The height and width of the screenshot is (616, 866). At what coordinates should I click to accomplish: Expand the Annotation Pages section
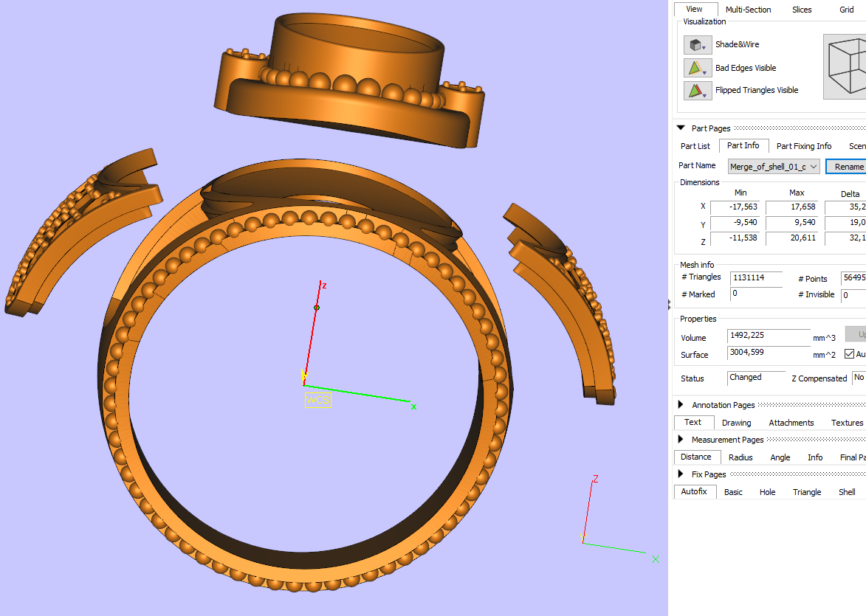click(681, 404)
